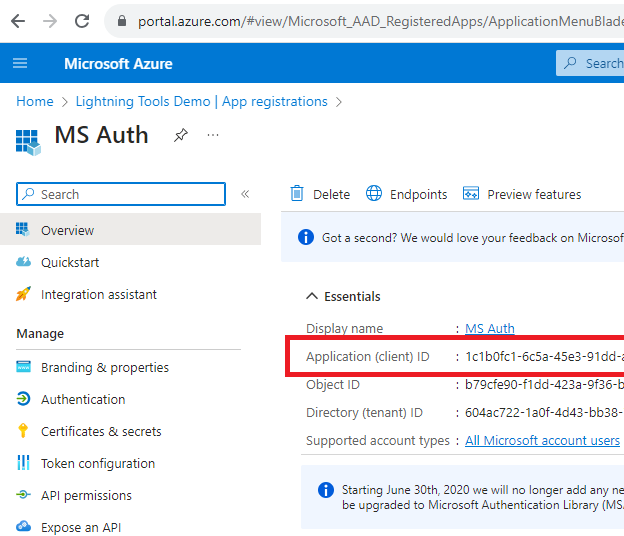This screenshot has height=536, width=624.
Task: Click the MS Auth app registration icon
Action: pyautogui.click(x=28, y=142)
